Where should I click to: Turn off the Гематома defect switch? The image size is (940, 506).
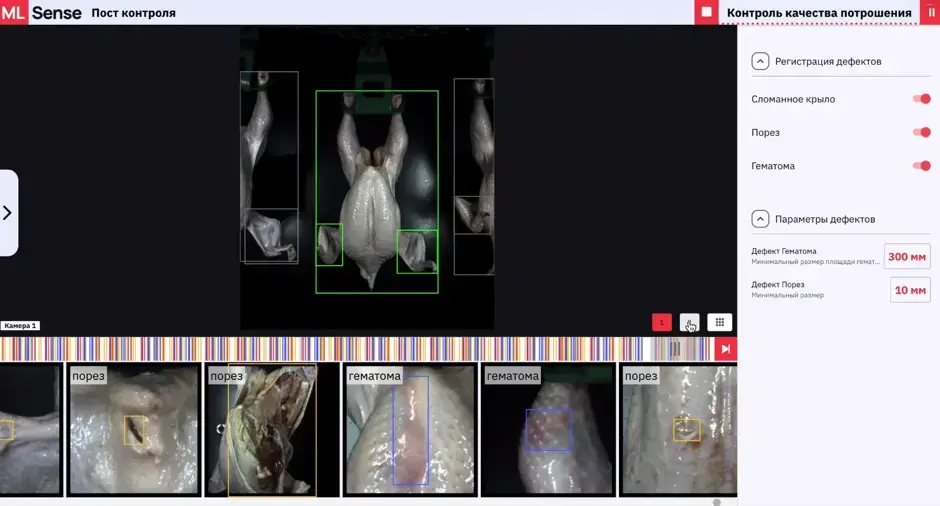coord(921,166)
